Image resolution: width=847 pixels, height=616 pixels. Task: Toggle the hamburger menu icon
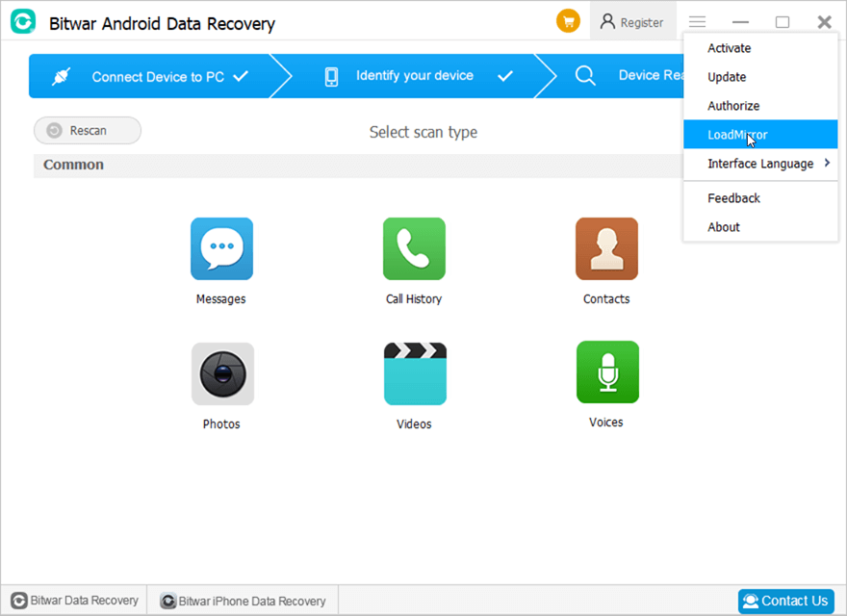[x=698, y=21]
